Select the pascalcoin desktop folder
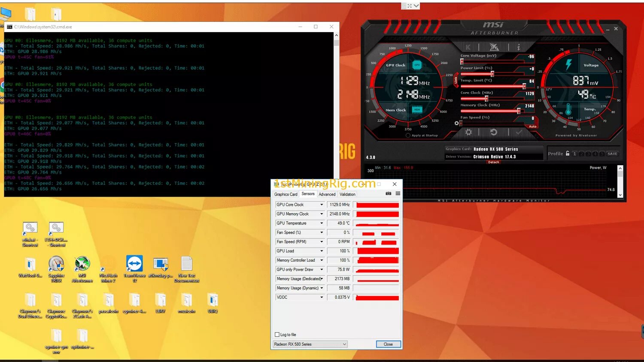This screenshot has height=362, width=644. click(108, 303)
